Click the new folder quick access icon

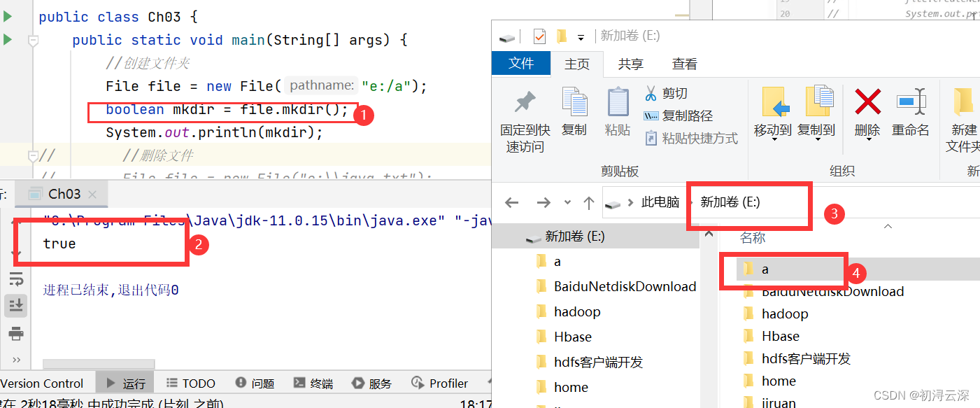click(561, 36)
